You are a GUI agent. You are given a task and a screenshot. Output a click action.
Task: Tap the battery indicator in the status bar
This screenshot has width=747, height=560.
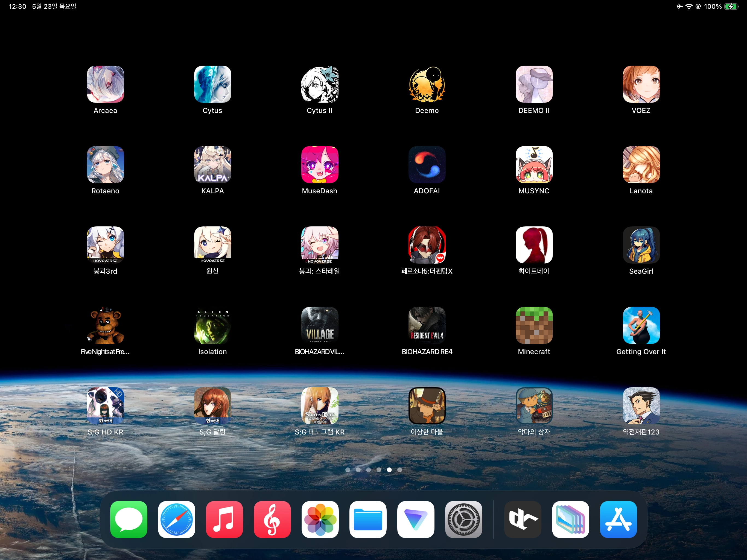pos(731,6)
